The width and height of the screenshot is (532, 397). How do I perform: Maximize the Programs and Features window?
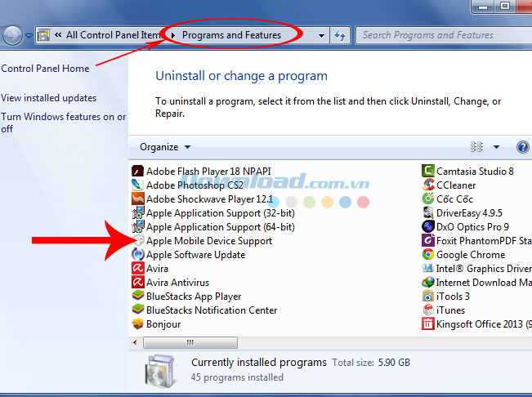pyautogui.click(x=504, y=6)
